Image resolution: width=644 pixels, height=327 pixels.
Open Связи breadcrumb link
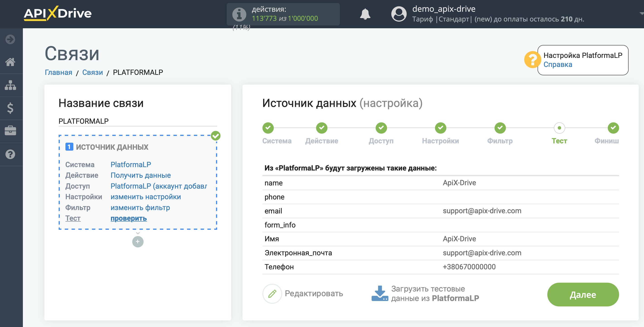(x=92, y=72)
